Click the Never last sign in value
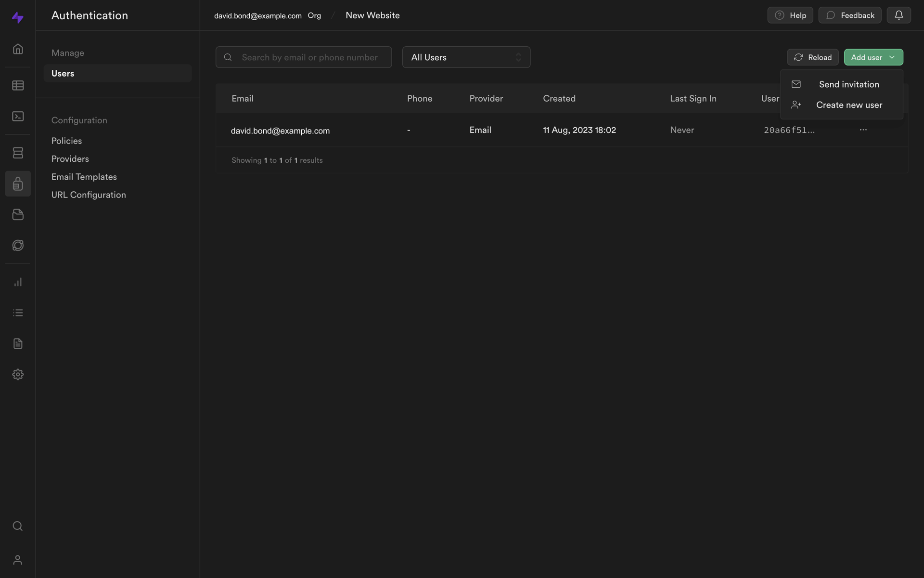This screenshot has height=578, width=924. click(x=682, y=130)
